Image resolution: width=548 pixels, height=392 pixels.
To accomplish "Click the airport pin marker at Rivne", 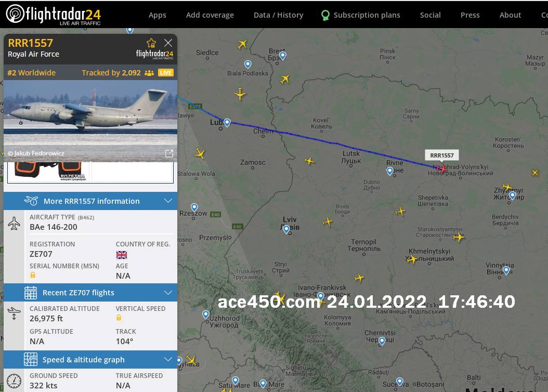I will [389, 171].
